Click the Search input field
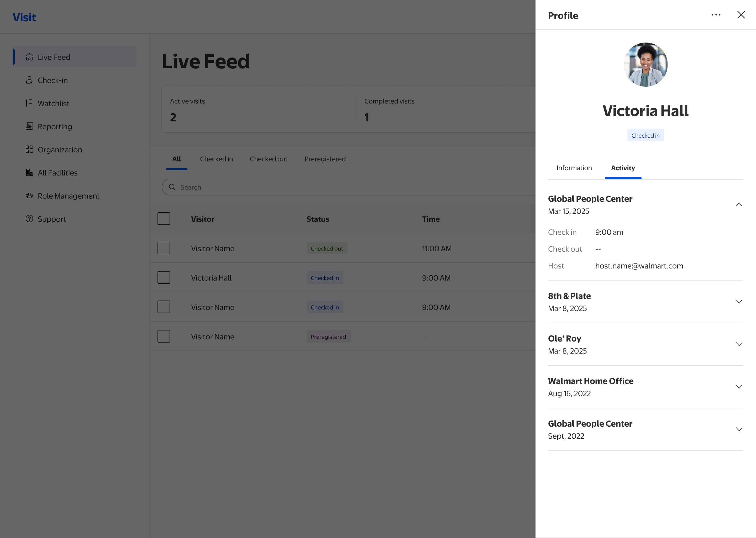 pyautogui.click(x=349, y=187)
